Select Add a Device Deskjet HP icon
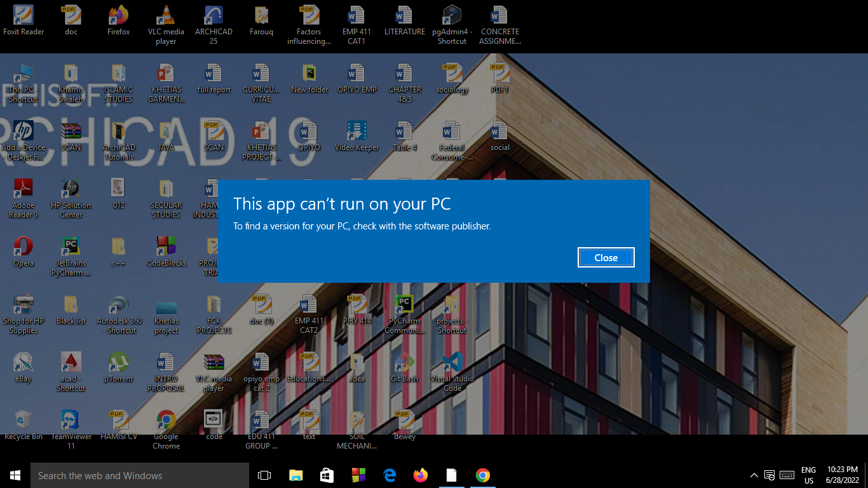 [24, 141]
